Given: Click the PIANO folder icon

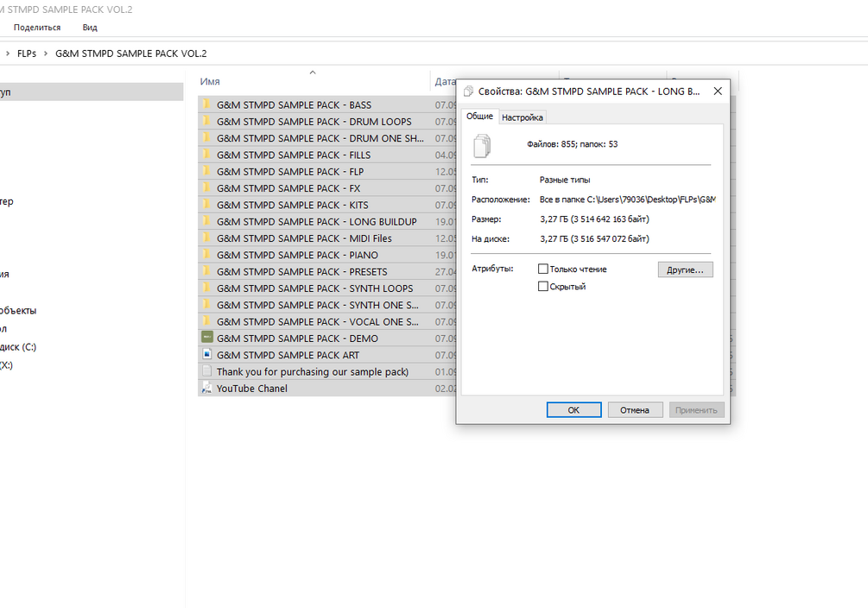Looking at the screenshot, I should 206,254.
